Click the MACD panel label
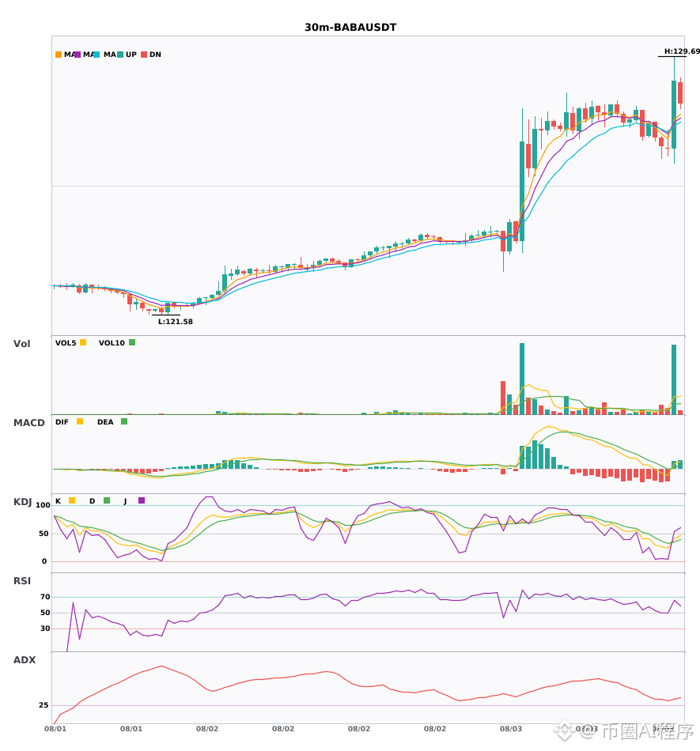700x751 pixels. (28, 423)
